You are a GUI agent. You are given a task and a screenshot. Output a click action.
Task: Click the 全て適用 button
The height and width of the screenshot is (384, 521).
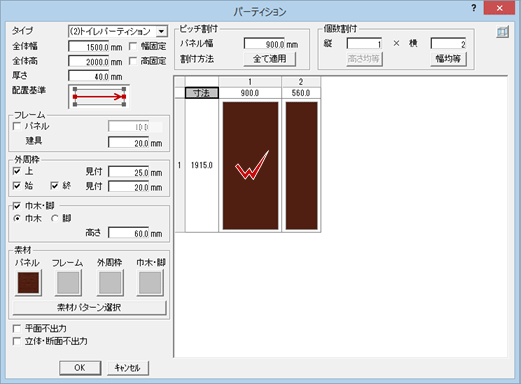[x=269, y=59]
